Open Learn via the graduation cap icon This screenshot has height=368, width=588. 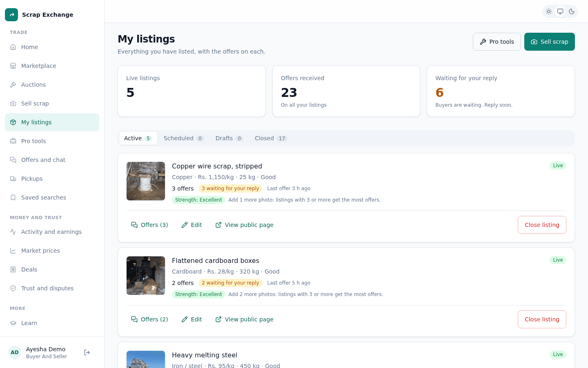point(13,323)
